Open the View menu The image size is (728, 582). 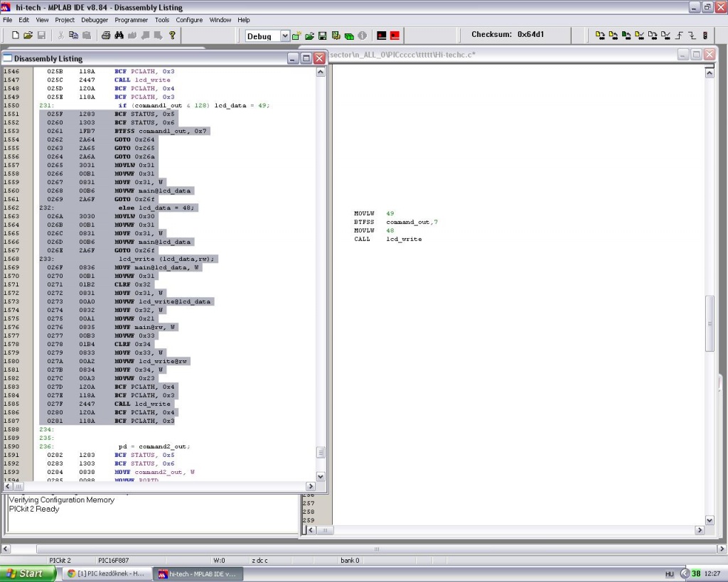click(42, 20)
